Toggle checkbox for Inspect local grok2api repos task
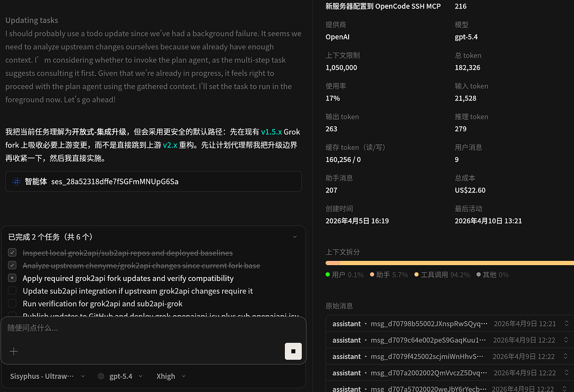The image size is (574, 392). (12, 252)
